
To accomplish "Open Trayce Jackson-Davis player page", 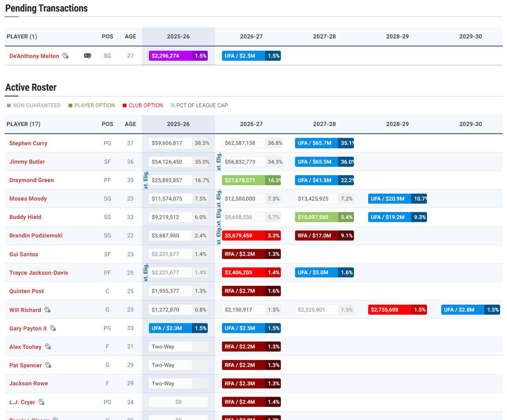I will click(x=39, y=272).
